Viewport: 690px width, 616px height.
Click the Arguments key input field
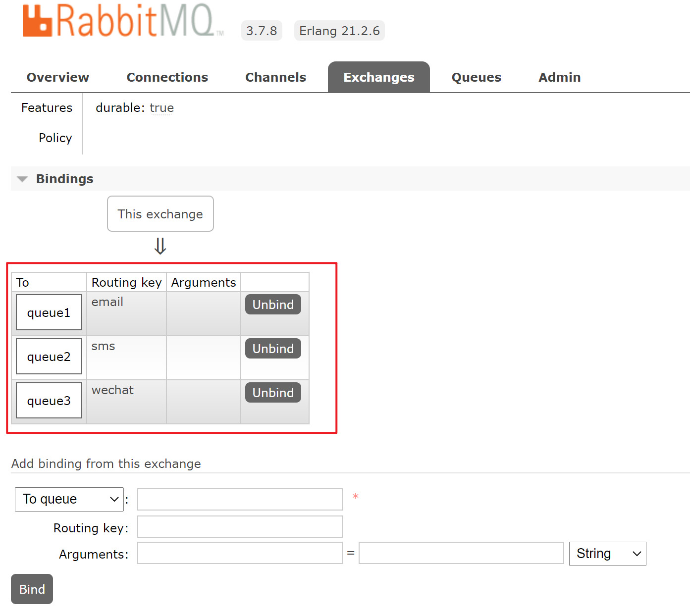pyautogui.click(x=240, y=553)
